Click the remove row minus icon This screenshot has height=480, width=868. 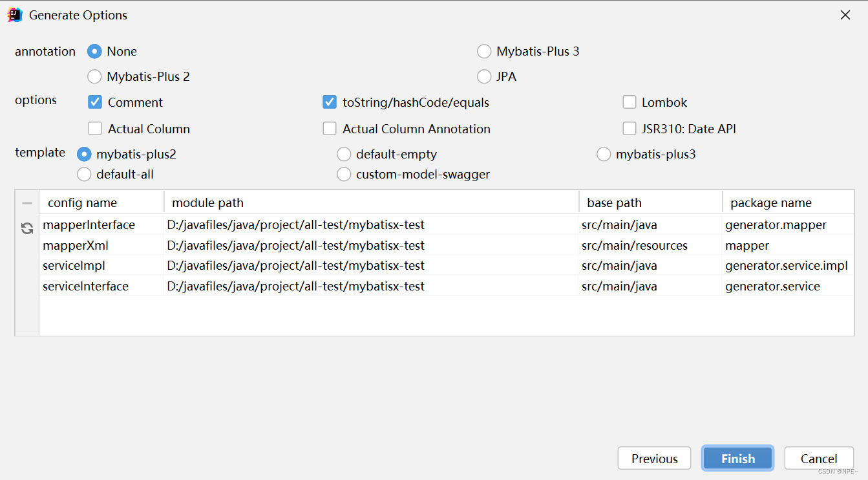(x=27, y=203)
